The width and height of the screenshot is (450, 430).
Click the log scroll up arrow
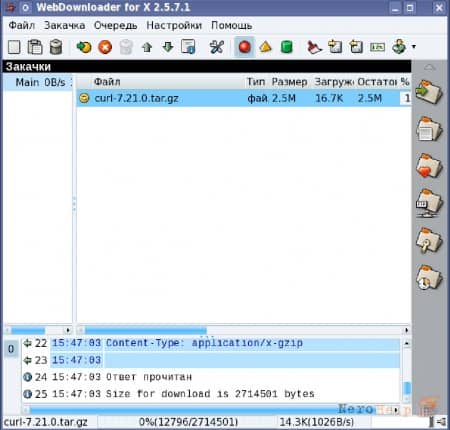(407, 343)
